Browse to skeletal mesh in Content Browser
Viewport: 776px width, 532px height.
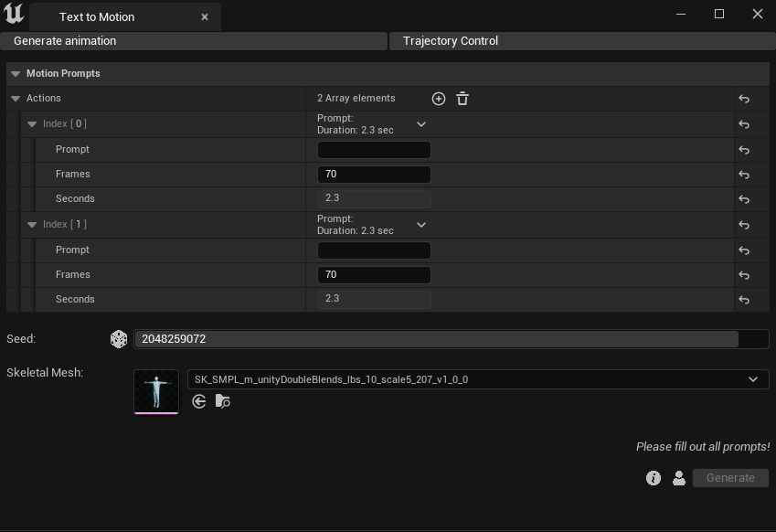[x=223, y=401]
